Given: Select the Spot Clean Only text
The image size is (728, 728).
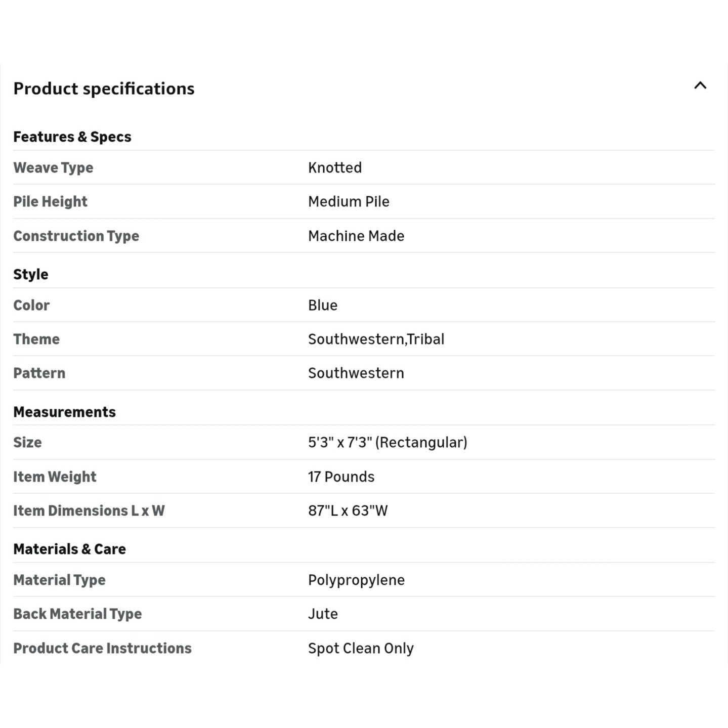Looking at the screenshot, I should click(x=361, y=648).
